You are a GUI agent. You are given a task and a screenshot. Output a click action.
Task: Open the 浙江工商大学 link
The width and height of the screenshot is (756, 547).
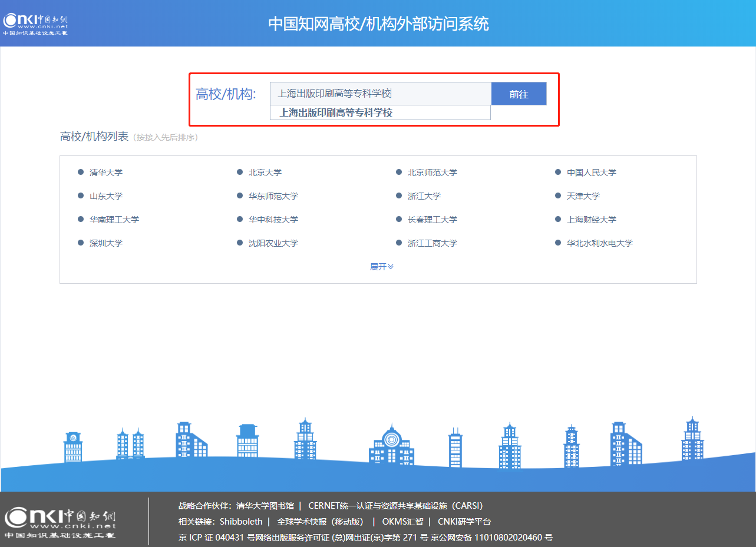(x=433, y=243)
